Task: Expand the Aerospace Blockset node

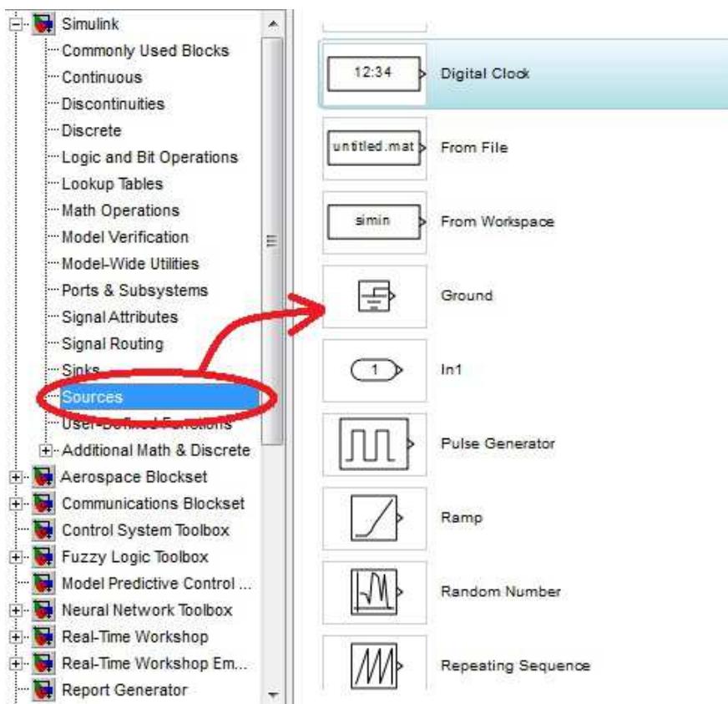Action: click(15, 478)
